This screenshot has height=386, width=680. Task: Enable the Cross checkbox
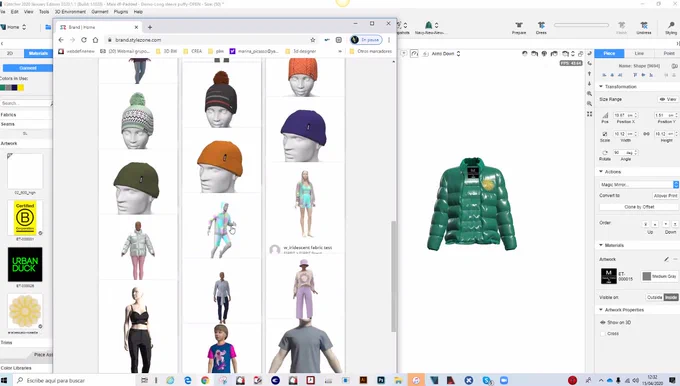click(602, 334)
